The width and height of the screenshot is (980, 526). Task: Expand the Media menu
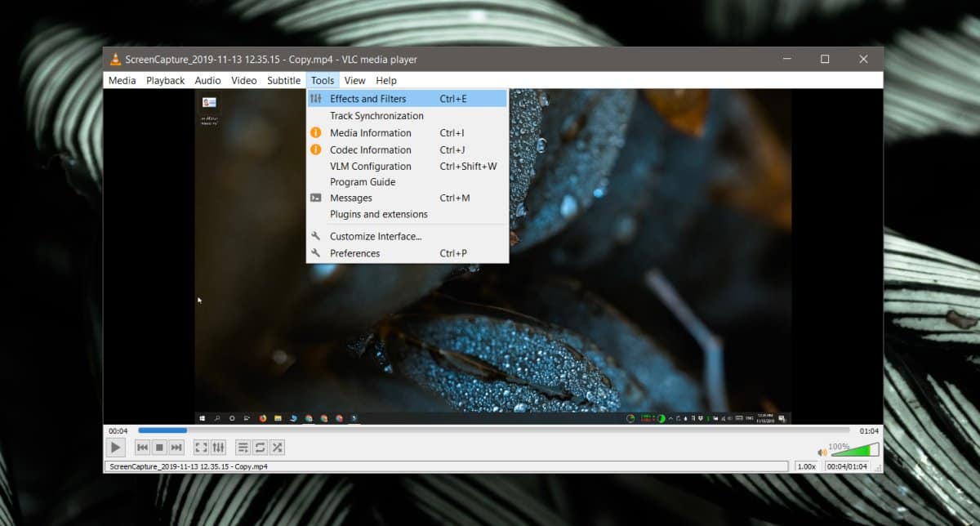(x=122, y=80)
